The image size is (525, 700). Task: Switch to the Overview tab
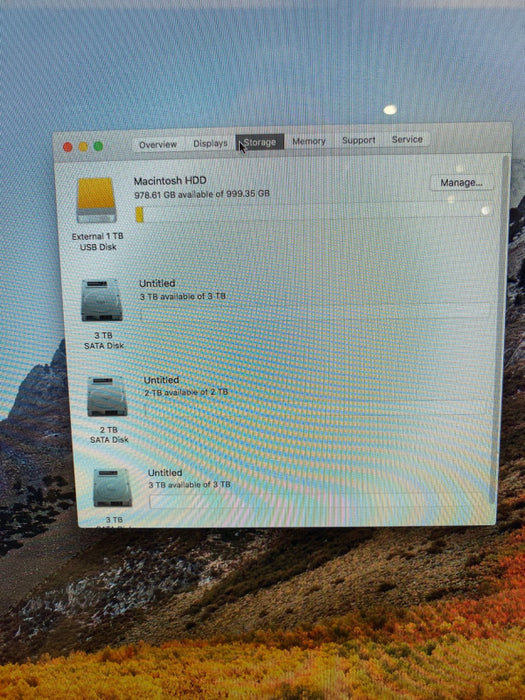pos(158,145)
